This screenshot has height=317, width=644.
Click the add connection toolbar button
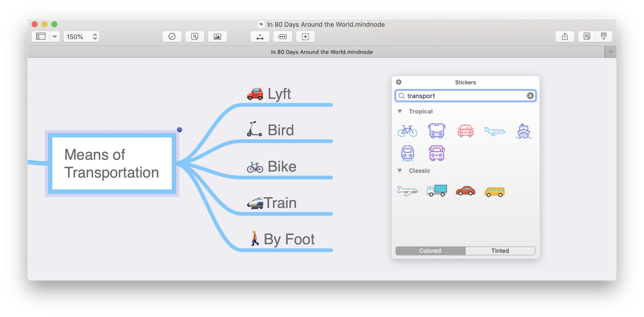[x=260, y=37]
